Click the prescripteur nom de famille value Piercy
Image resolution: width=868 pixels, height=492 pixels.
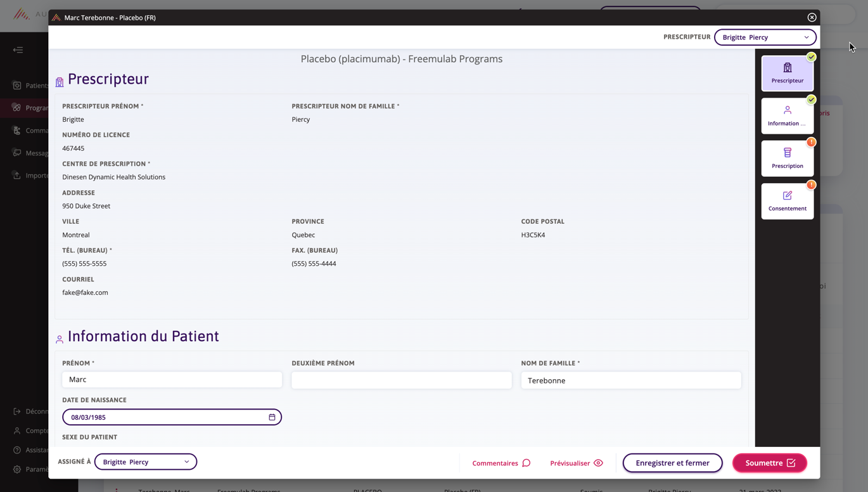coord(300,120)
